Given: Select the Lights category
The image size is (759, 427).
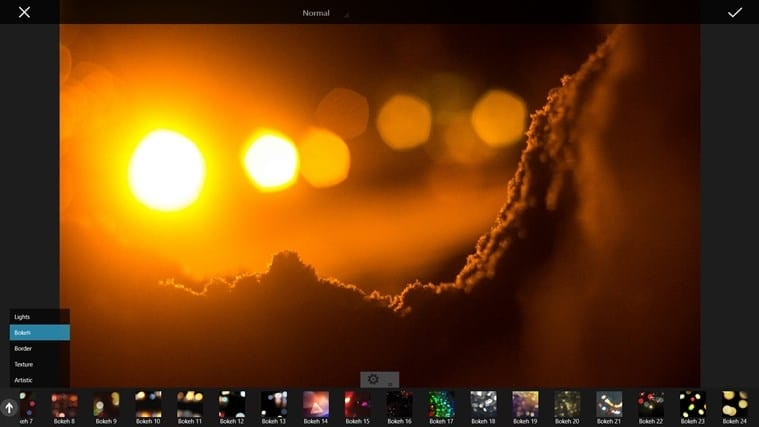Looking at the screenshot, I should click(39, 317).
